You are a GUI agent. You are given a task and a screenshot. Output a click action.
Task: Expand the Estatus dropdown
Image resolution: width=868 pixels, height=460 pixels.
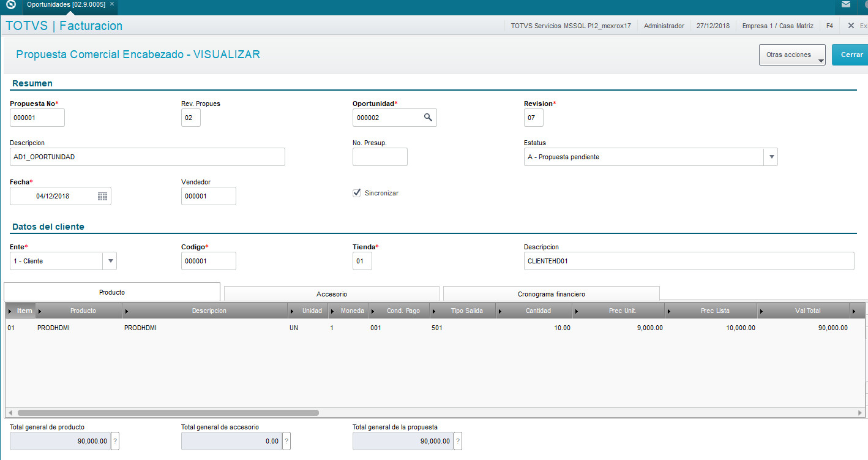click(x=771, y=157)
